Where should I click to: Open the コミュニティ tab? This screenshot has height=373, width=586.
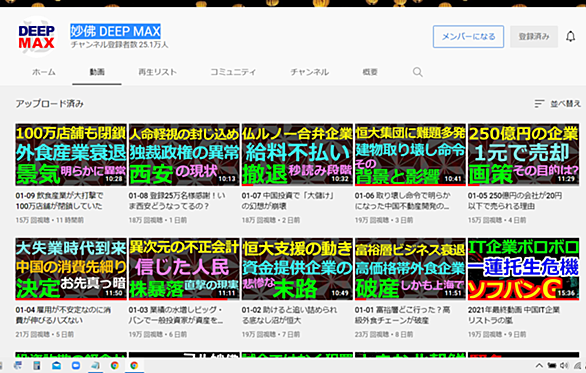click(x=233, y=72)
